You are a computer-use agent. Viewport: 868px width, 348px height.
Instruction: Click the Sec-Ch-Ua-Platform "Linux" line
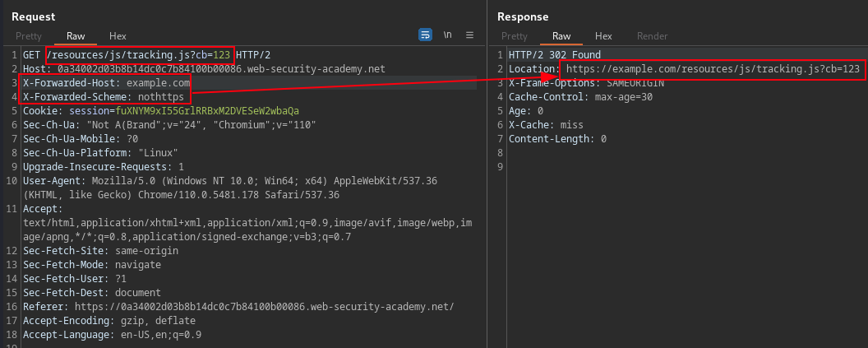(100, 153)
